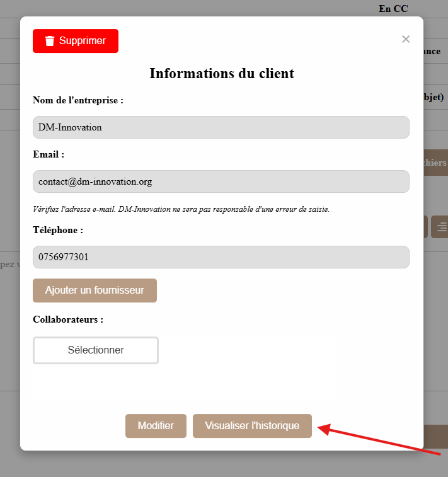Screen dimensions: 448x477
Task: Focus the email field with contact@dm-innovation.org
Action: click(221, 181)
